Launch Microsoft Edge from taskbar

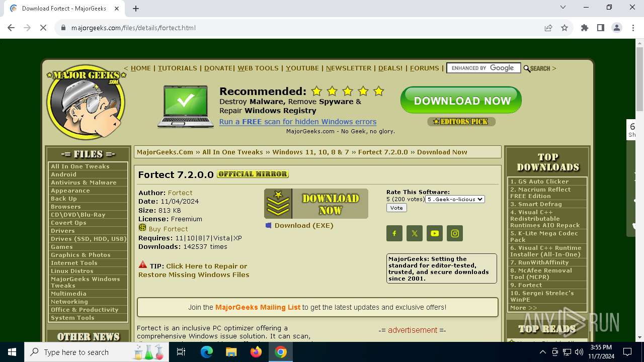207,352
